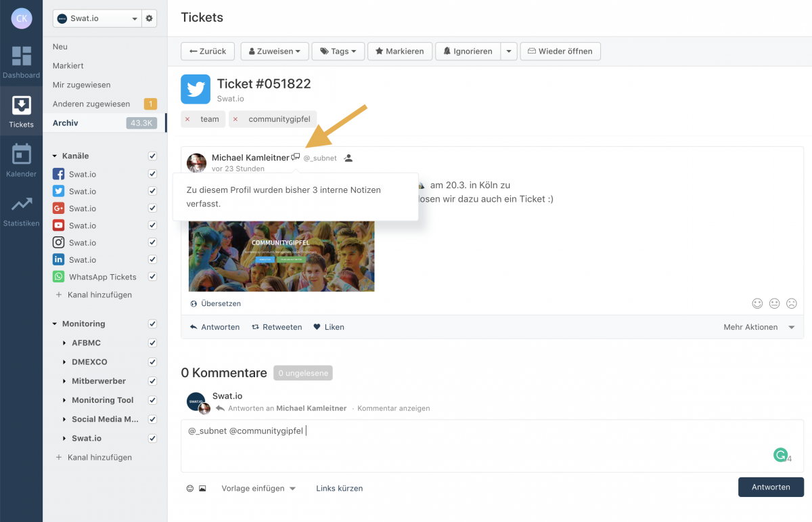Click the profile person icon beside @_subnet
812x522 pixels.
[348, 158]
